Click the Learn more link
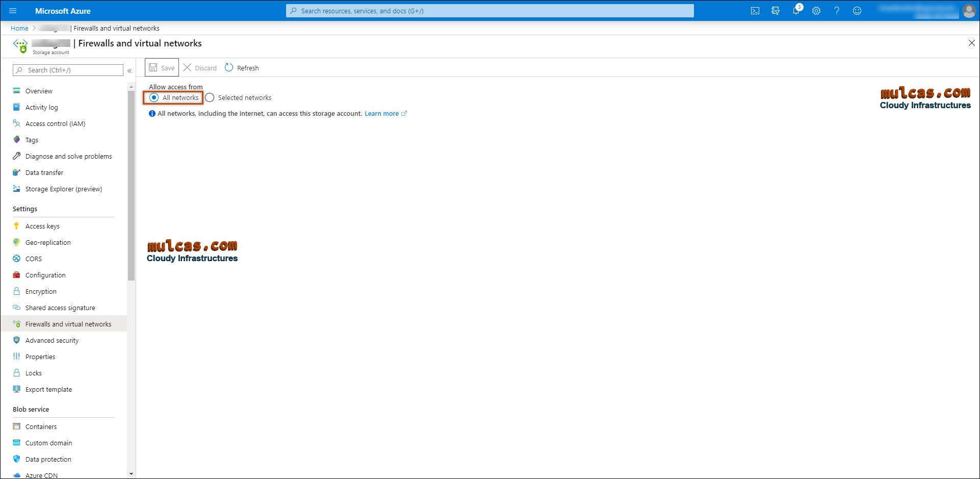Screen dimensions: 980x479 (x=381, y=114)
